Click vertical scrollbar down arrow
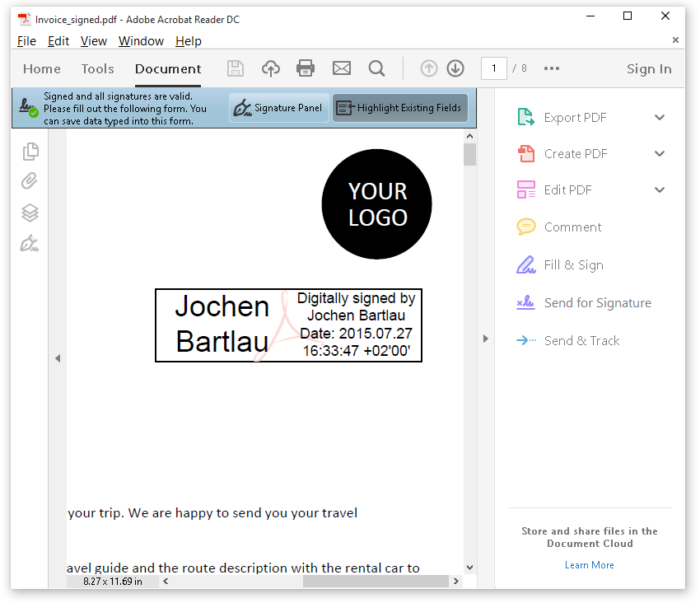This screenshot has width=700, height=603. pos(469,568)
